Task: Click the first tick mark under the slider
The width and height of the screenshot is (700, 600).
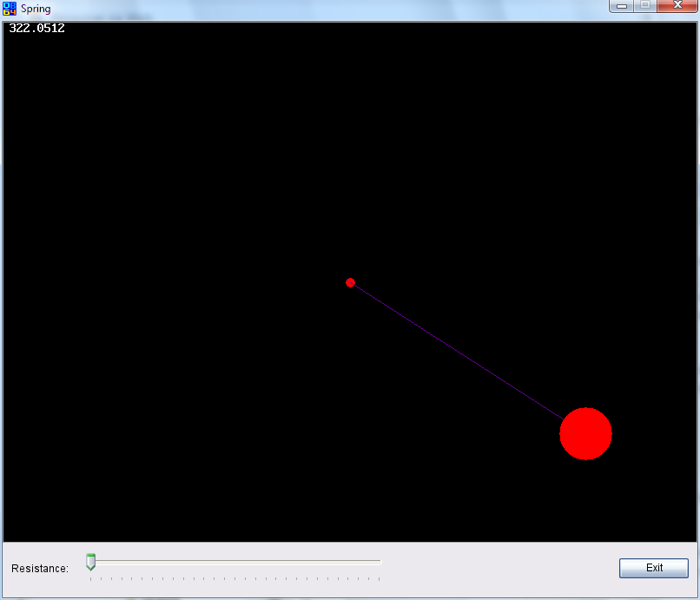Action: click(90, 578)
